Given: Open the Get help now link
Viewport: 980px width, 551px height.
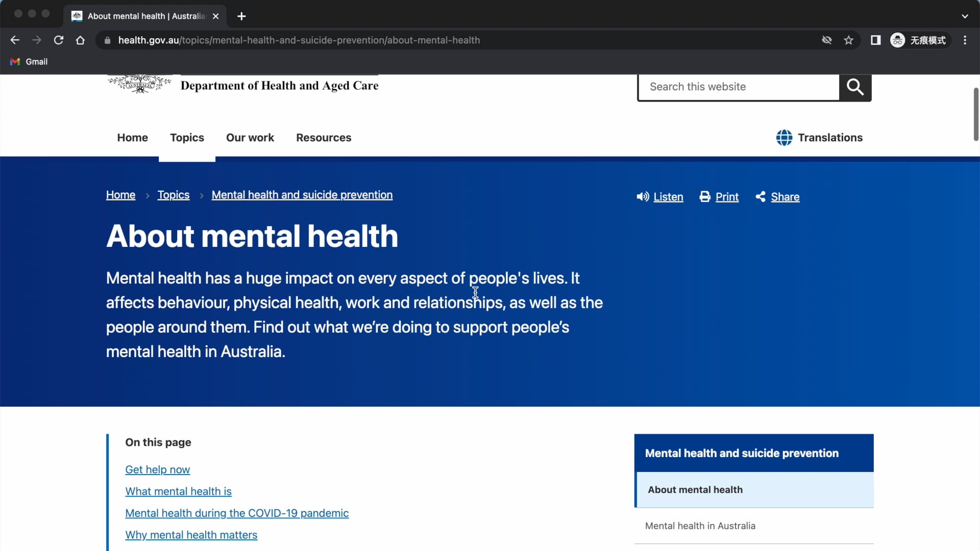Looking at the screenshot, I should (x=157, y=469).
